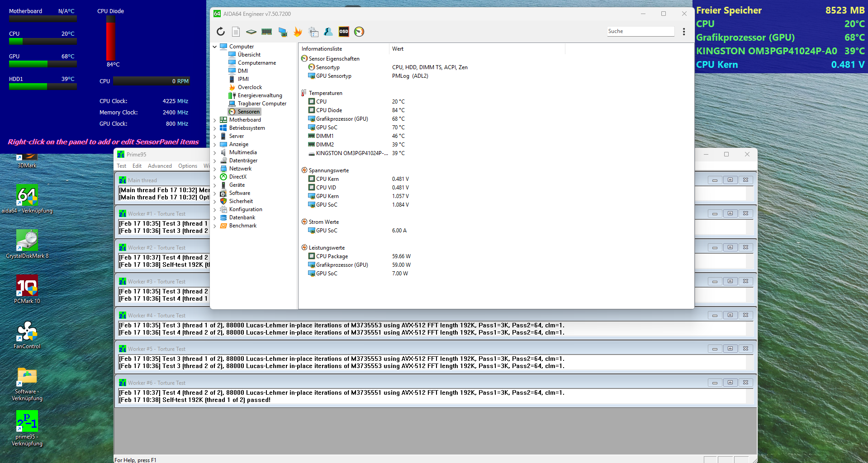Click the memory module icon in AIDA64 toolbar
The height and width of the screenshot is (463, 868).
(267, 32)
